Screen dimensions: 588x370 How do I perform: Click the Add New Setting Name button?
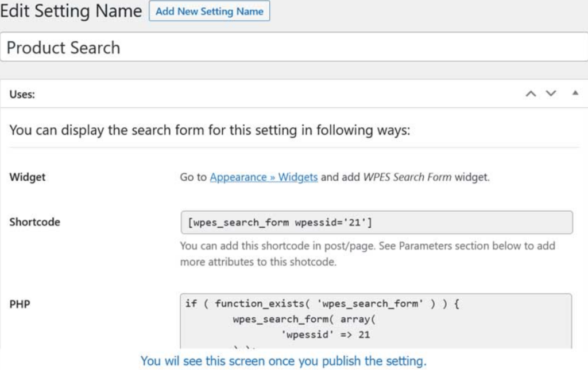[209, 11]
